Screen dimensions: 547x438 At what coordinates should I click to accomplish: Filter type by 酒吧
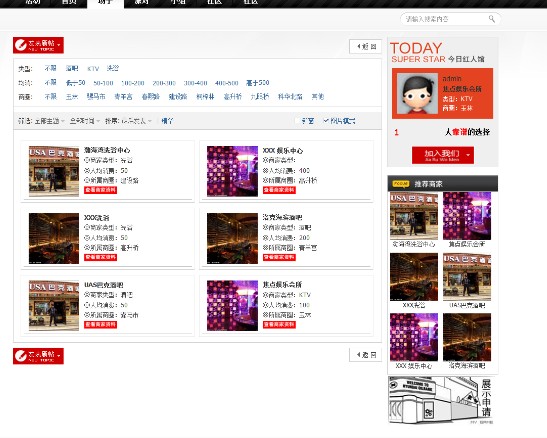point(72,68)
